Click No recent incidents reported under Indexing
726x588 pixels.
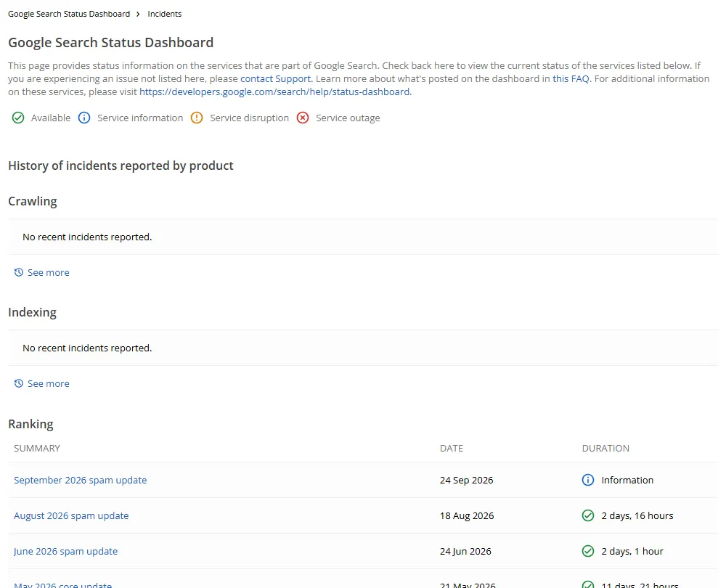(x=87, y=348)
